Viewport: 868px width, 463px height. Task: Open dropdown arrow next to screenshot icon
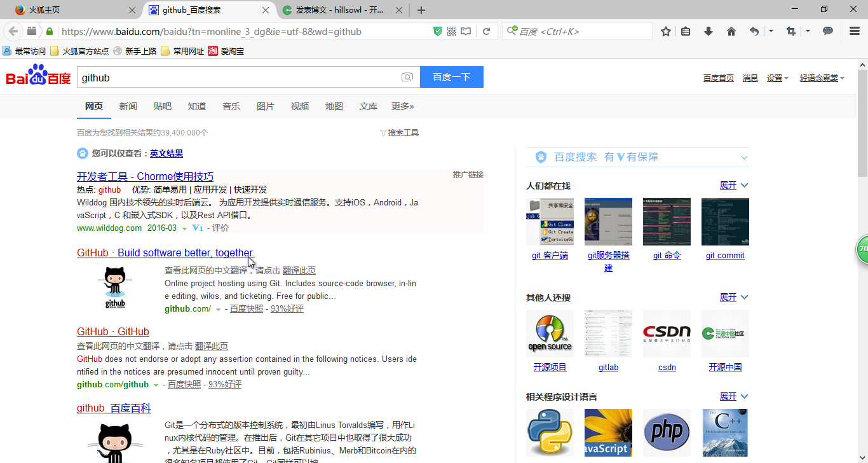point(808,31)
